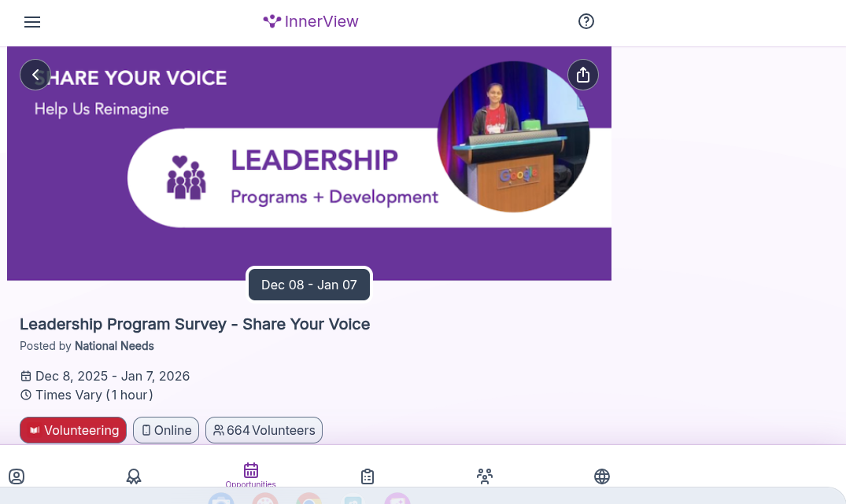
Task: Share this opportunity via share icon
Action: point(582,75)
